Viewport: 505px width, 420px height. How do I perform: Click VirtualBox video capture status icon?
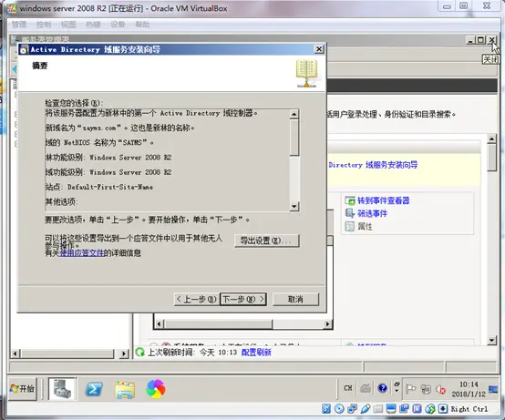click(404, 409)
